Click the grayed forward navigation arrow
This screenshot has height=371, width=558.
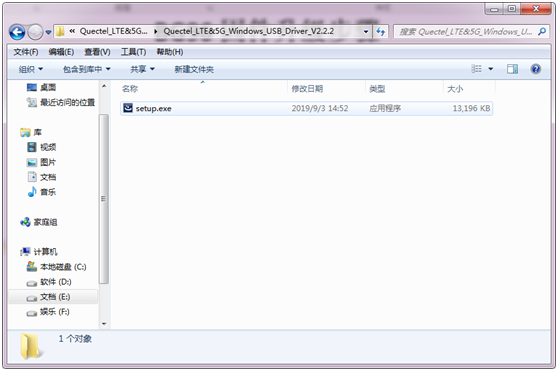(35, 32)
